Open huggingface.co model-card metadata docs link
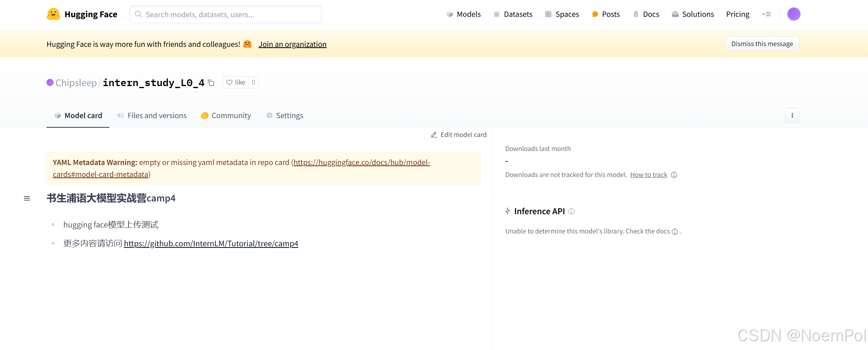 pyautogui.click(x=242, y=169)
